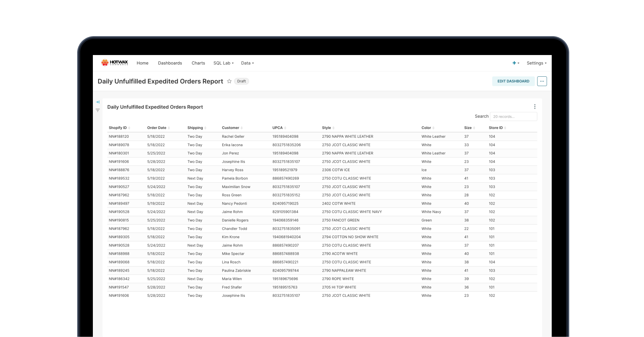Select style 2750 COTU CLASSIC WHITE NAVY
644x337 pixels.
pyautogui.click(x=352, y=212)
